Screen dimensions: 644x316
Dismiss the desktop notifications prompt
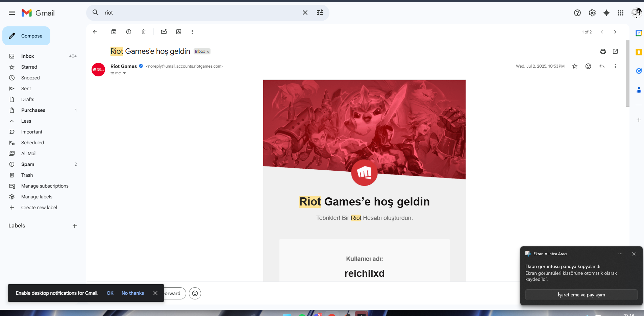pyautogui.click(x=155, y=293)
